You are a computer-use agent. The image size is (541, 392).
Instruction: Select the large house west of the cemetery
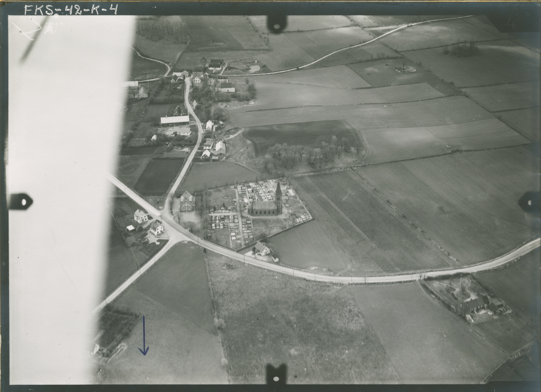187,201
